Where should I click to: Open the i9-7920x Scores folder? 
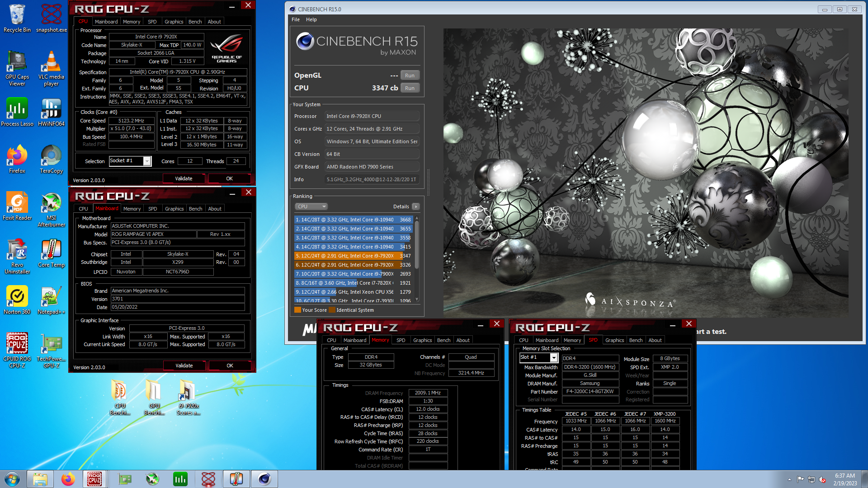[188, 397]
